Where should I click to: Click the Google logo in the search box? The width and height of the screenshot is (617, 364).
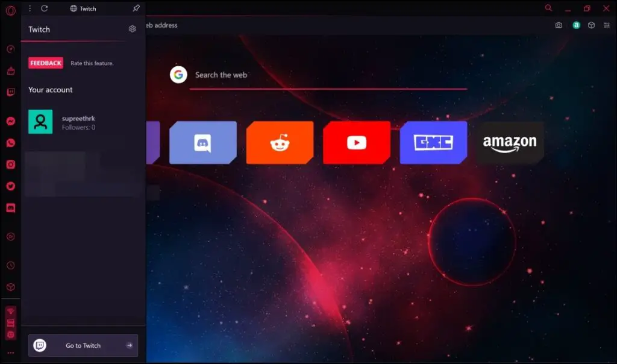[x=178, y=75]
